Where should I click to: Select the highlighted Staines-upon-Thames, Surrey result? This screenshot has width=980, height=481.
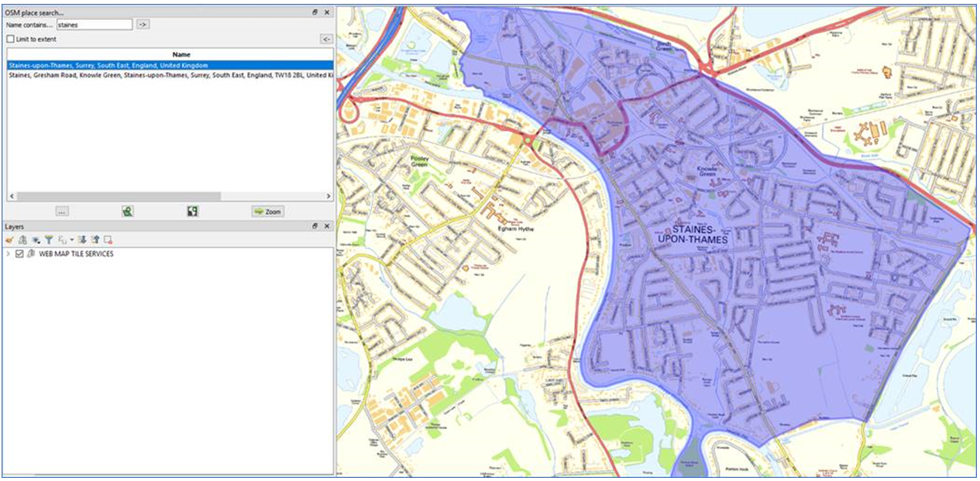[x=170, y=66]
